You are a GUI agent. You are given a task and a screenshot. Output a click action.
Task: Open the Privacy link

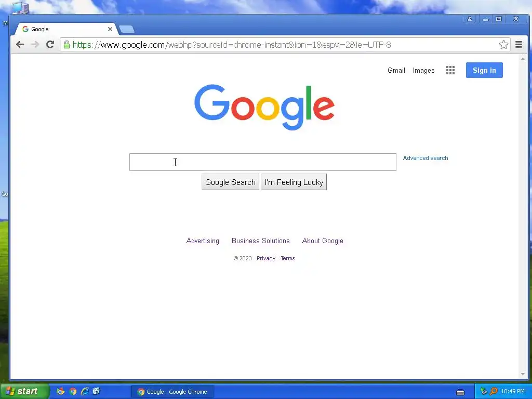click(266, 258)
